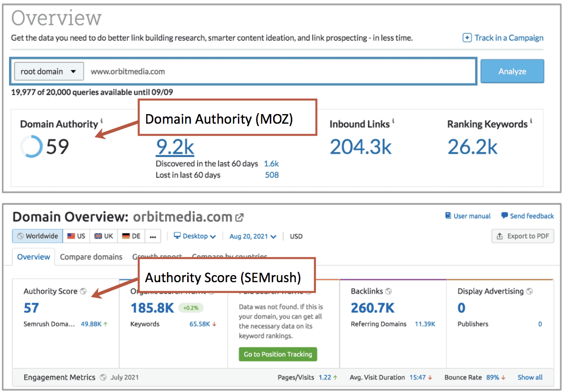Open more regions ellipsis button
563x392 pixels.
(x=153, y=236)
